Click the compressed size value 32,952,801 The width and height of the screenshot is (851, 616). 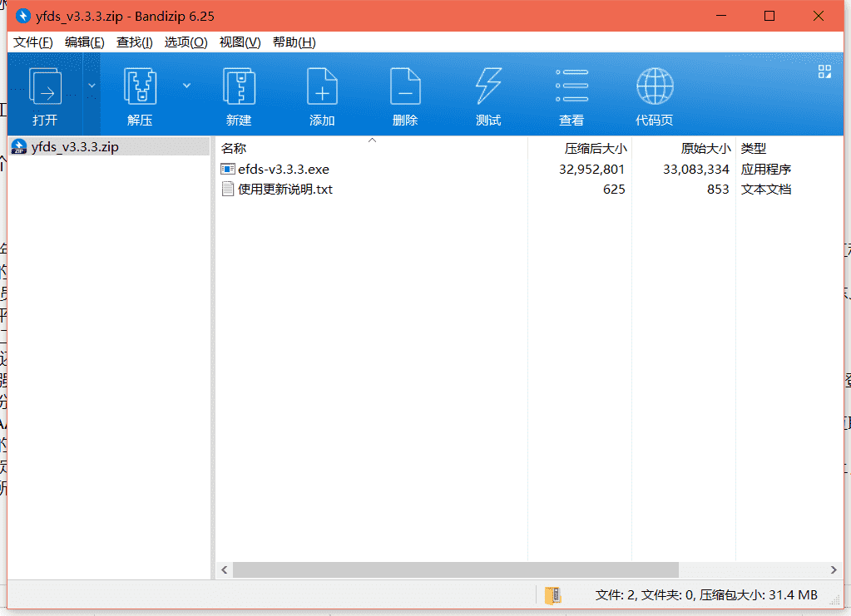[x=591, y=170]
